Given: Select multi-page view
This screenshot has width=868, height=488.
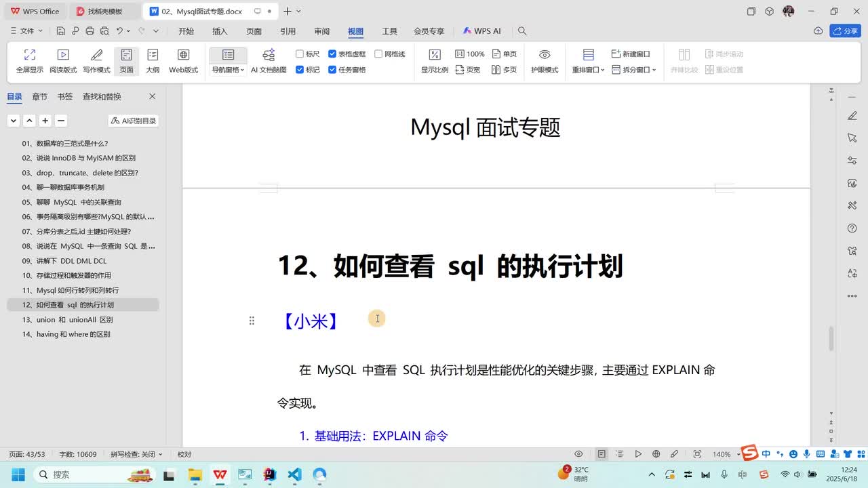Looking at the screenshot, I should [x=505, y=70].
